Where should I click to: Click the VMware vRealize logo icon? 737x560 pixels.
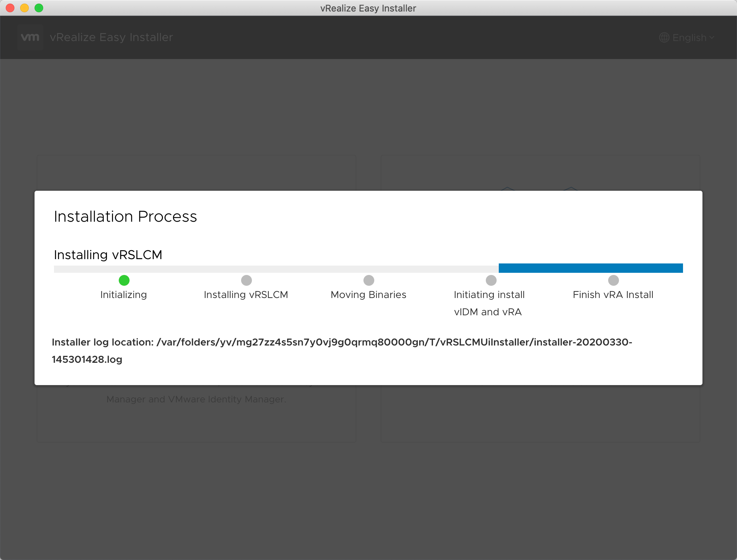coord(30,37)
